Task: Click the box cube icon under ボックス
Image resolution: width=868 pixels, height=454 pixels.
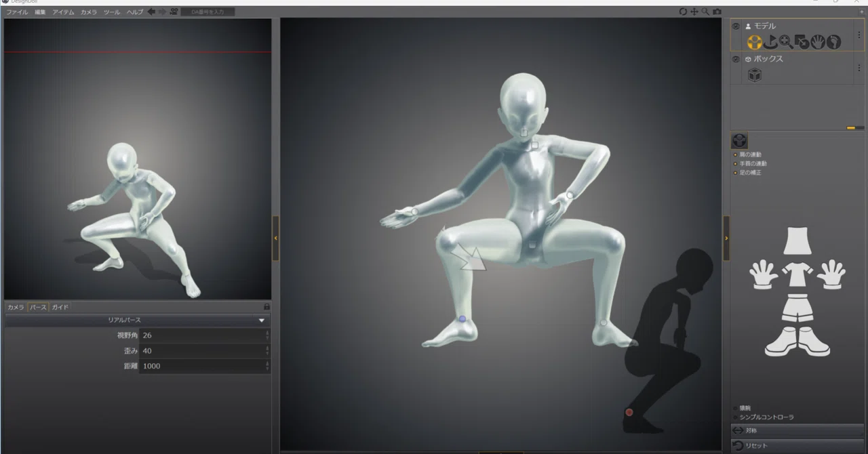Action: [754, 75]
